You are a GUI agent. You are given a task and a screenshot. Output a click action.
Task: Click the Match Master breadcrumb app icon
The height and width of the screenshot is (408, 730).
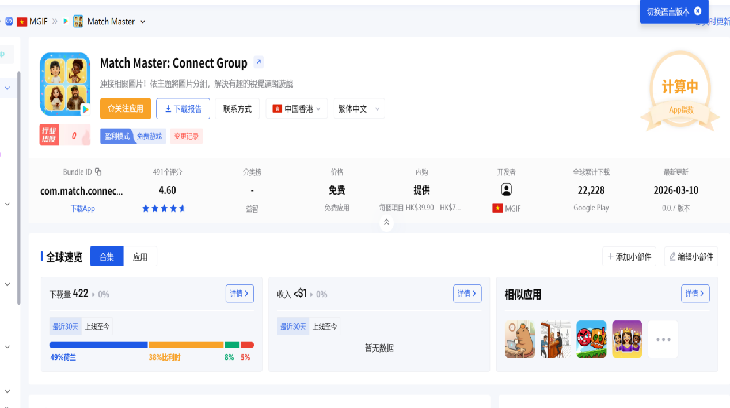[x=78, y=20]
